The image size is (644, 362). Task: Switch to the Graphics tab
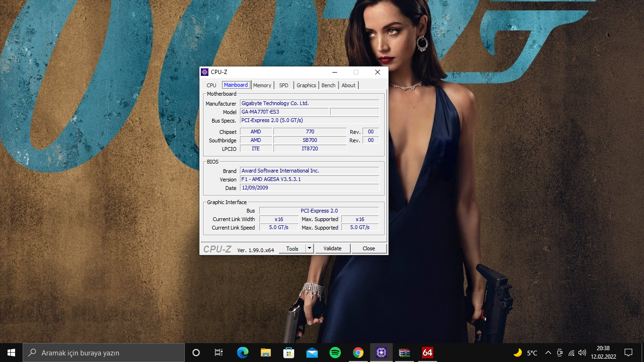306,85
